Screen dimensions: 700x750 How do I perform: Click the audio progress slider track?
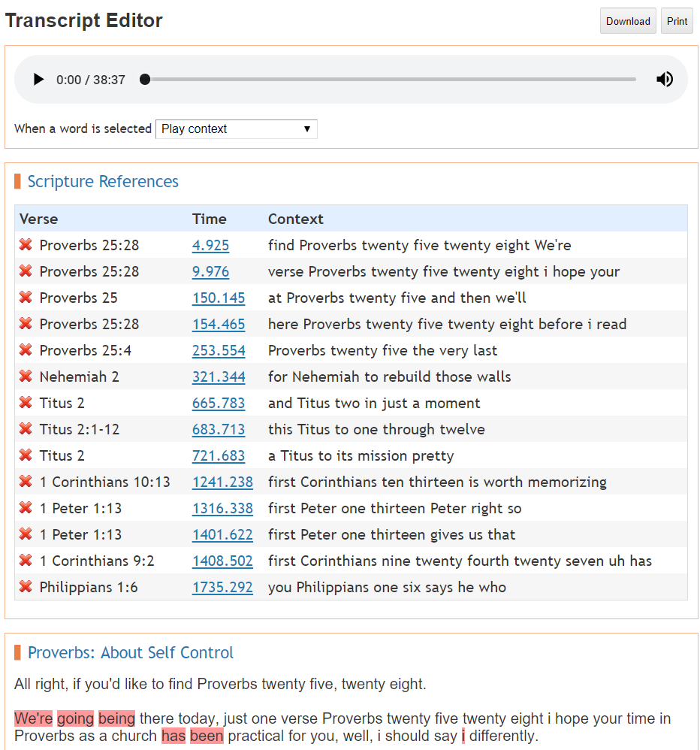tap(391, 80)
